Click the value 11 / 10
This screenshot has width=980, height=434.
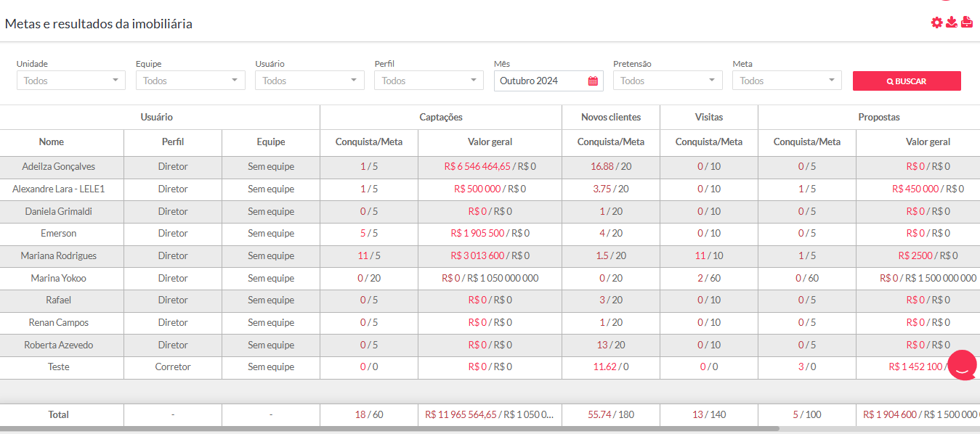[x=709, y=255]
